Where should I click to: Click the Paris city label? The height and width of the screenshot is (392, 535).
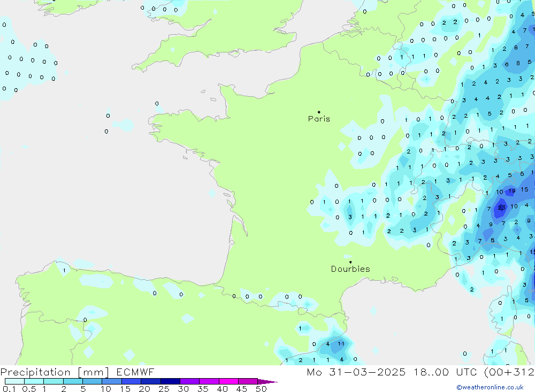pyautogui.click(x=319, y=119)
